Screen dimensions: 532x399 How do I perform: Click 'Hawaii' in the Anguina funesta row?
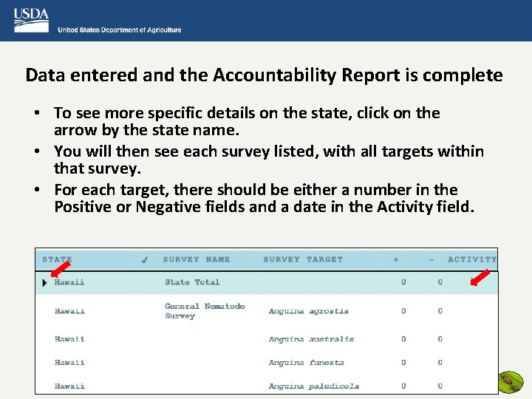click(x=69, y=363)
